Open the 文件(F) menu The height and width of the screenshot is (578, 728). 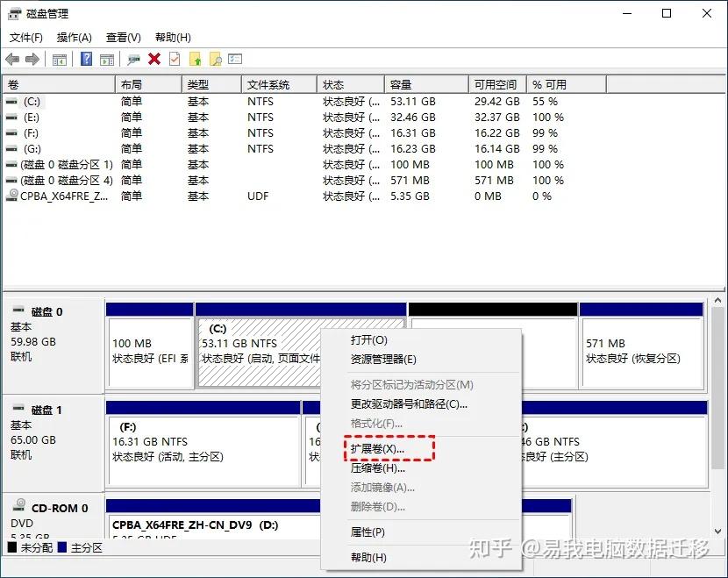[26, 38]
